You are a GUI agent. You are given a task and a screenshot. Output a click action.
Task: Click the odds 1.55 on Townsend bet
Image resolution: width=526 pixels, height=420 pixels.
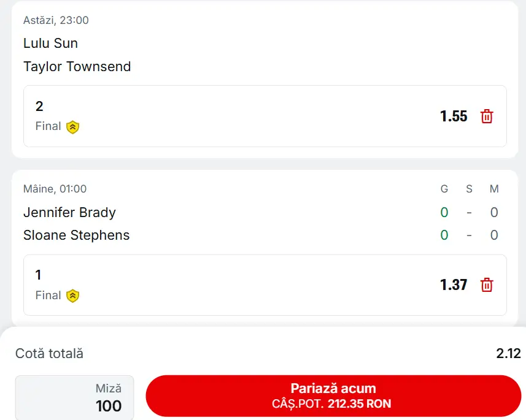(454, 116)
